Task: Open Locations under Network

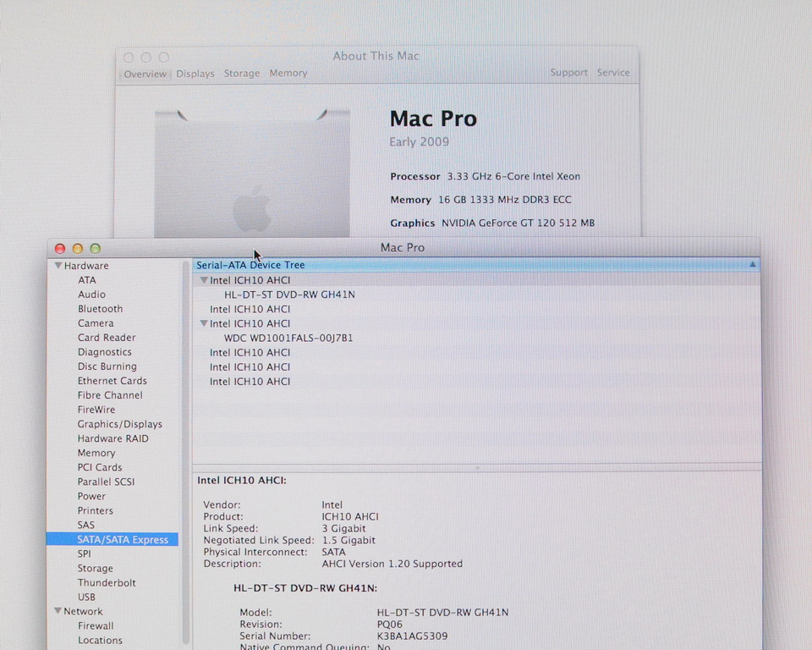Action: (x=100, y=640)
